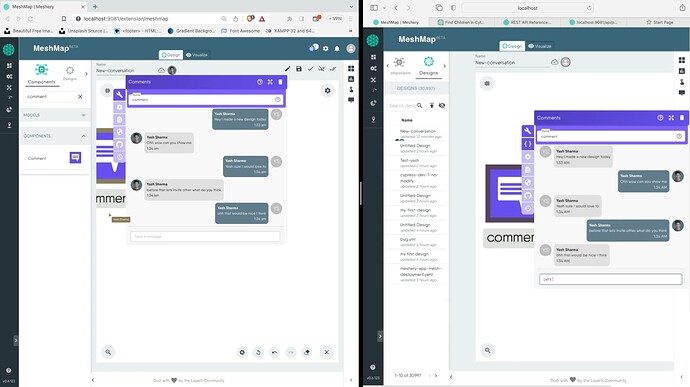This screenshot has height=387, width=690.
Task: Open a new Chrome tab
Action: click(95, 7)
